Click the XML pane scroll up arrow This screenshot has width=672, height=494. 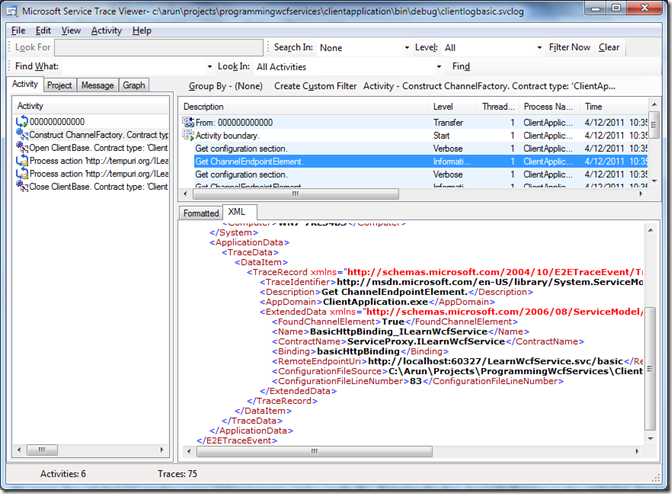tap(650, 230)
